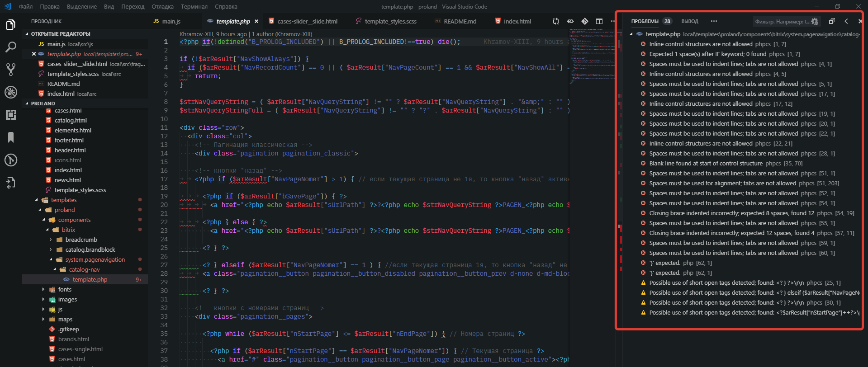Open the Extensions view
This screenshot has height=367, width=868.
[11, 115]
